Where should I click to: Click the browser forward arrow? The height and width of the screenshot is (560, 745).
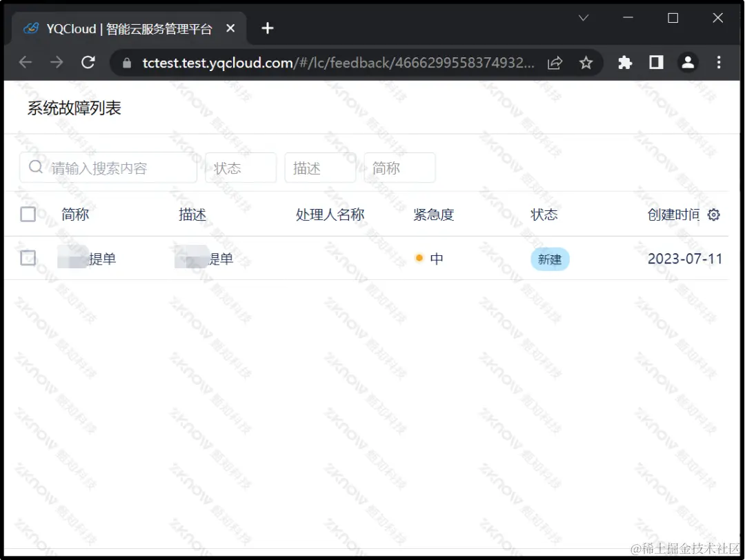(x=57, y=62)
